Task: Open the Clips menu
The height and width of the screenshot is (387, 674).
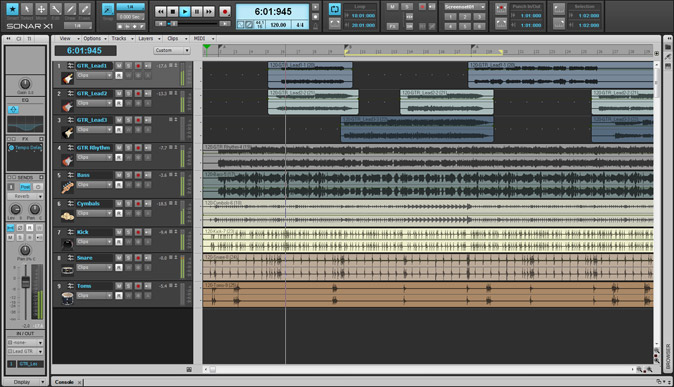Action: point(176,39)
